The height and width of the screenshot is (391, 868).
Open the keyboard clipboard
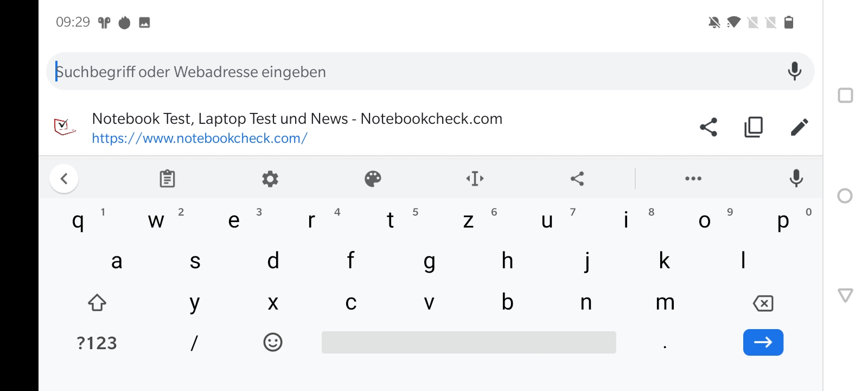167,179
